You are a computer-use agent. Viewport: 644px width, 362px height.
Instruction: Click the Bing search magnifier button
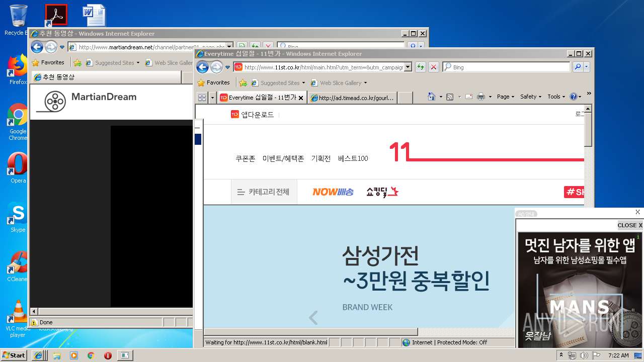click(578, 67)
